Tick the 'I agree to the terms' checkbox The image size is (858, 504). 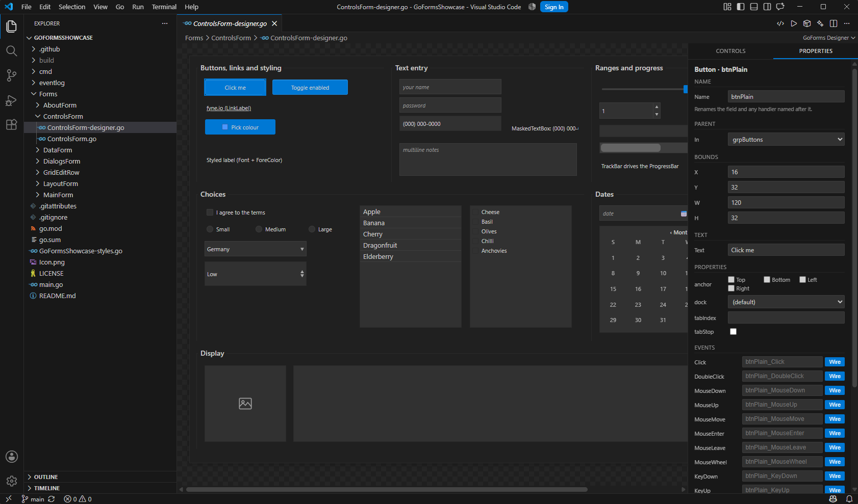210,213
